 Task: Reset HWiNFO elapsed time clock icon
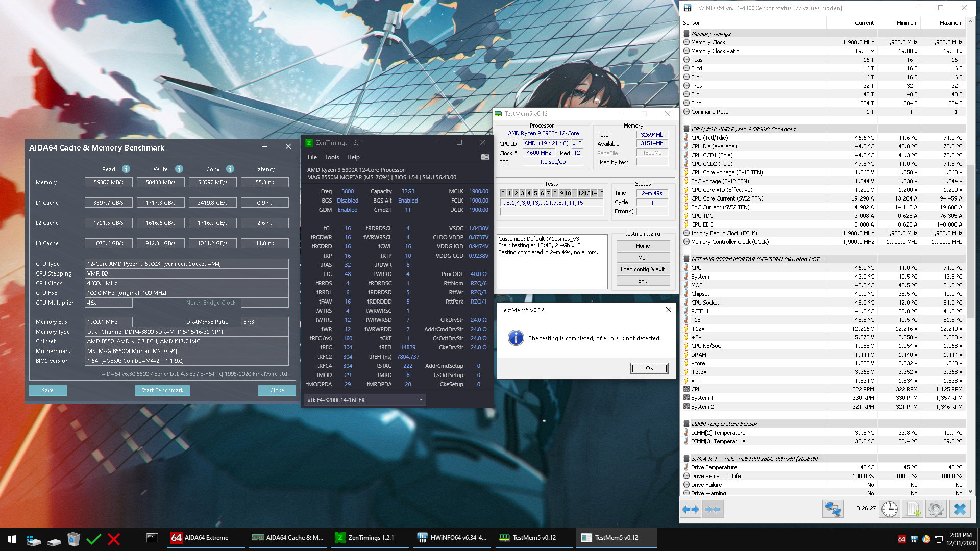(x=889, y=509)
